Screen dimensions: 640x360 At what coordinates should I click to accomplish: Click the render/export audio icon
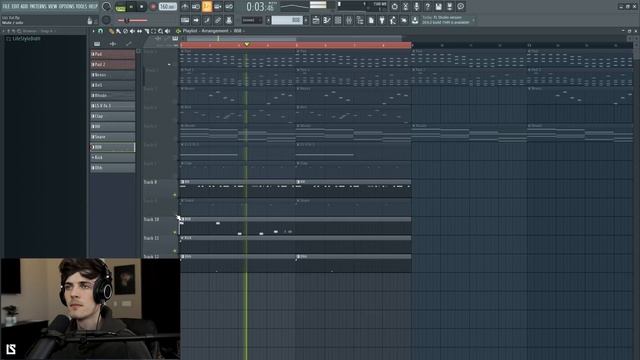point(449,7)
